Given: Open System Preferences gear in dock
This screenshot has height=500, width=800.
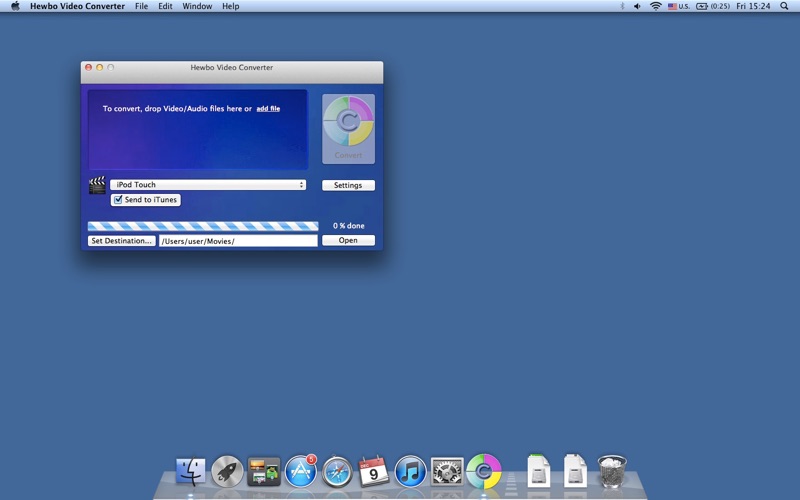Looking at the screenshot, I should pyautogui.click(x=447, y=471).
